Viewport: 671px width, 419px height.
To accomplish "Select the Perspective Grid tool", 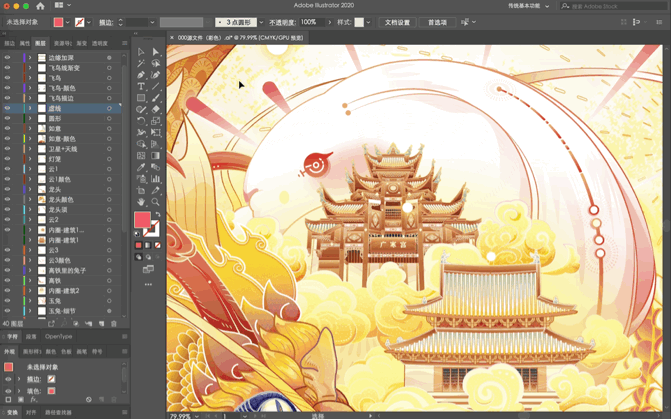I will coord(155,144).
